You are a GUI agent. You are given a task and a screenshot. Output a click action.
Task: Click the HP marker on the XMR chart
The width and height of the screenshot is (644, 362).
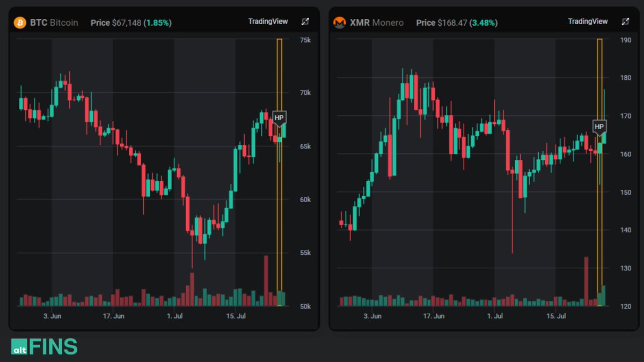pyautogui.click(x=599, y=127)
